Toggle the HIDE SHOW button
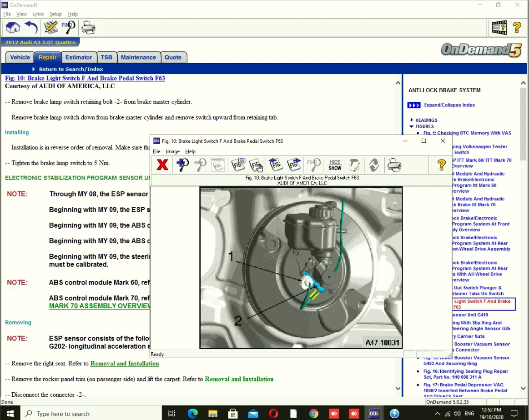 [335, 165]
